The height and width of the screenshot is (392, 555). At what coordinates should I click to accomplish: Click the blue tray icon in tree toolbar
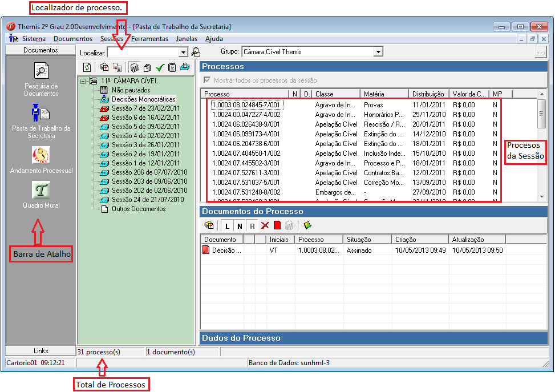click(x=185, y=67)
